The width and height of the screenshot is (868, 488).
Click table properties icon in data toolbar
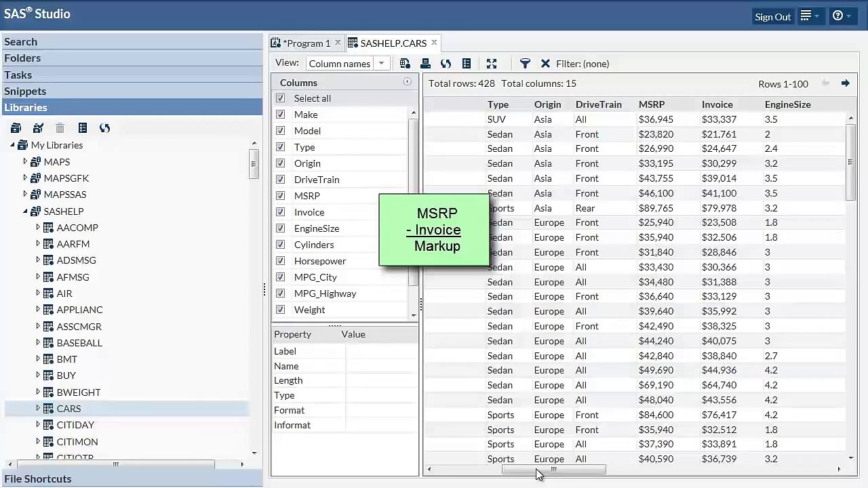[x=466, y=64]
